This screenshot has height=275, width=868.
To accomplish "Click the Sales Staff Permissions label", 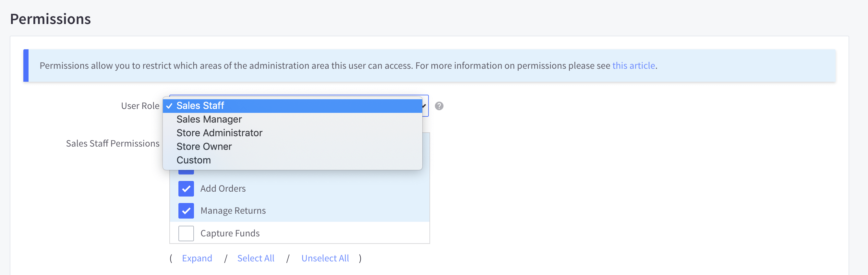I will (x=113, y=144).
